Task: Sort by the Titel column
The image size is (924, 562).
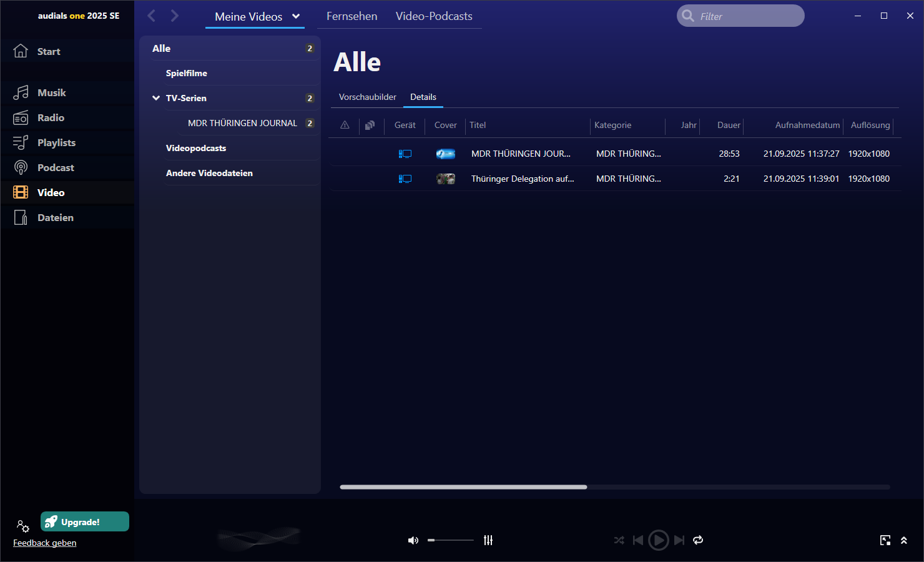Action: 478,125
